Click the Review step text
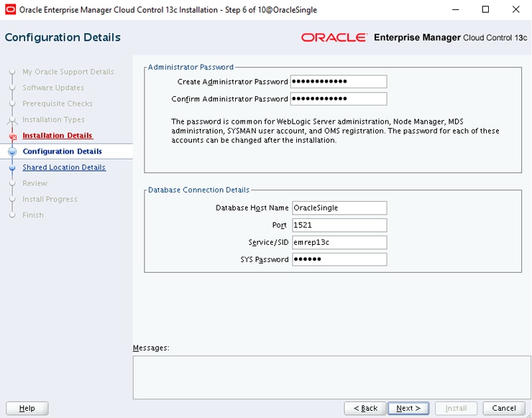 (x=35, y=183)
